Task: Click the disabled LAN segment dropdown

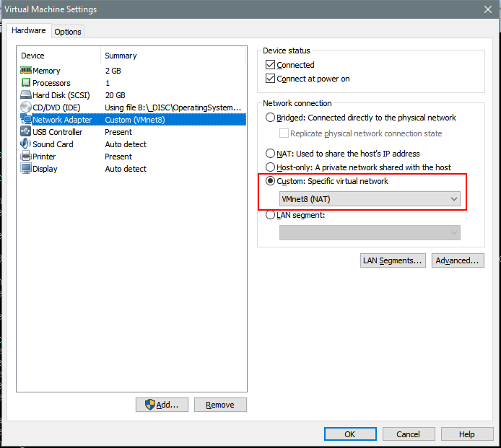Action: point(370,233)
